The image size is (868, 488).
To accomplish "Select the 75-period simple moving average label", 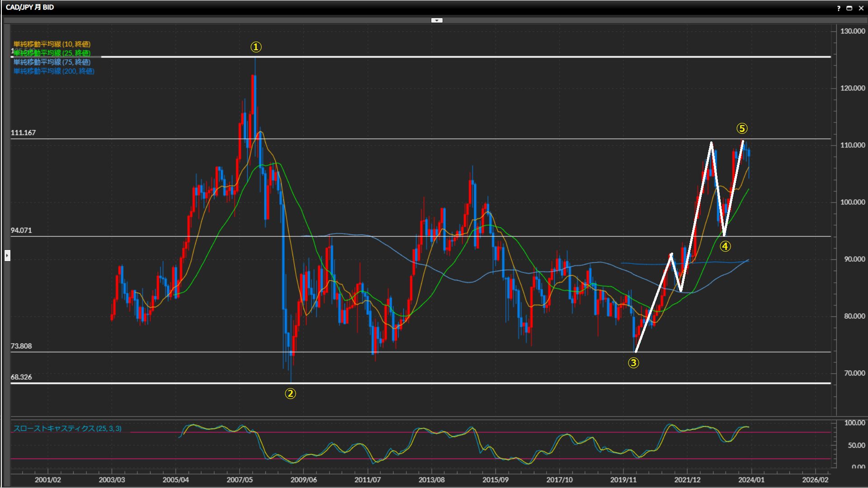I will (x=52, y=62).
